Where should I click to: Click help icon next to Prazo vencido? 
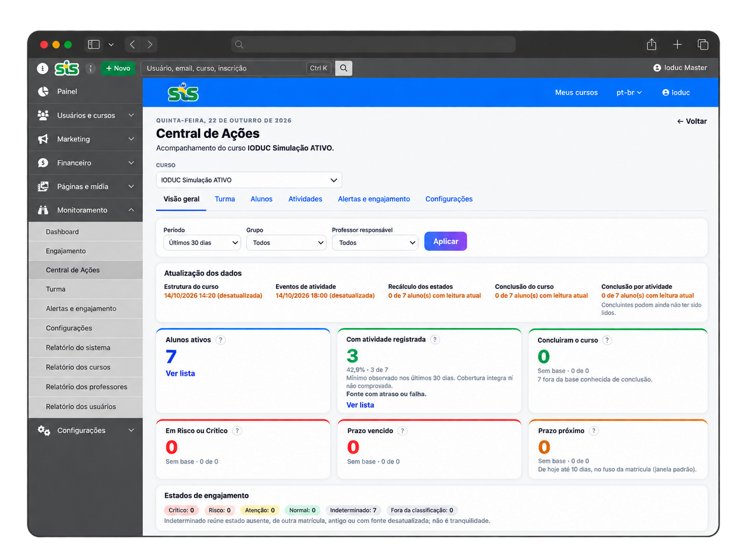coord(402,431)
